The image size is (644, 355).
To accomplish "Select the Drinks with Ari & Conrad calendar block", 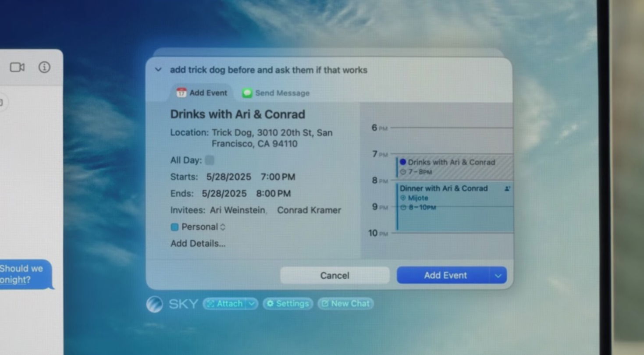I will [x=455, y=167].
